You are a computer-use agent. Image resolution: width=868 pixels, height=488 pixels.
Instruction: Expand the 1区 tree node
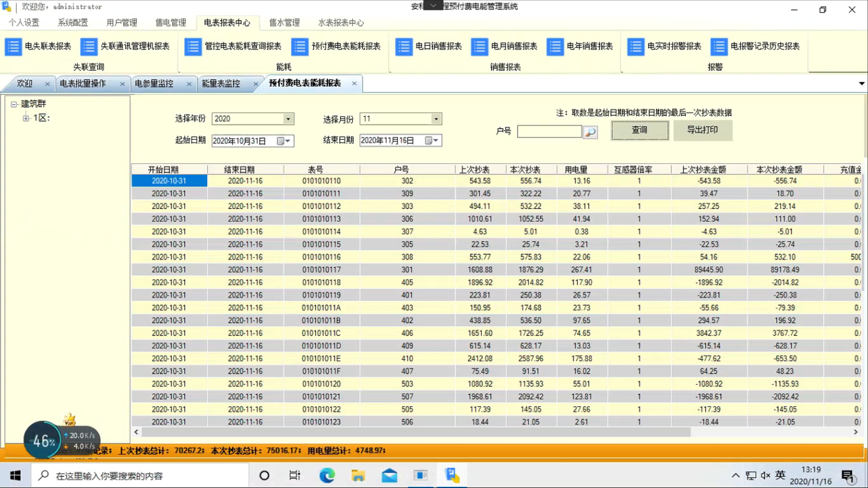tap(26, 118)
